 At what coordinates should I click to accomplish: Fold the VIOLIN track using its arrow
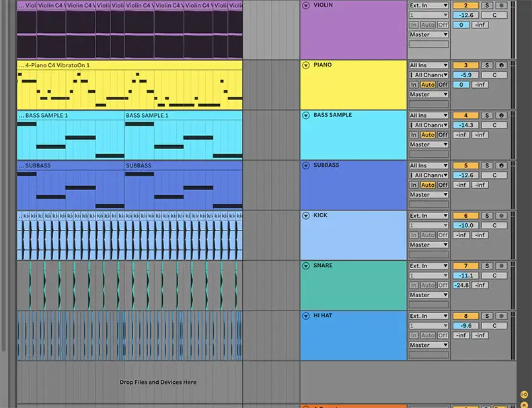[x=306, y=5]
